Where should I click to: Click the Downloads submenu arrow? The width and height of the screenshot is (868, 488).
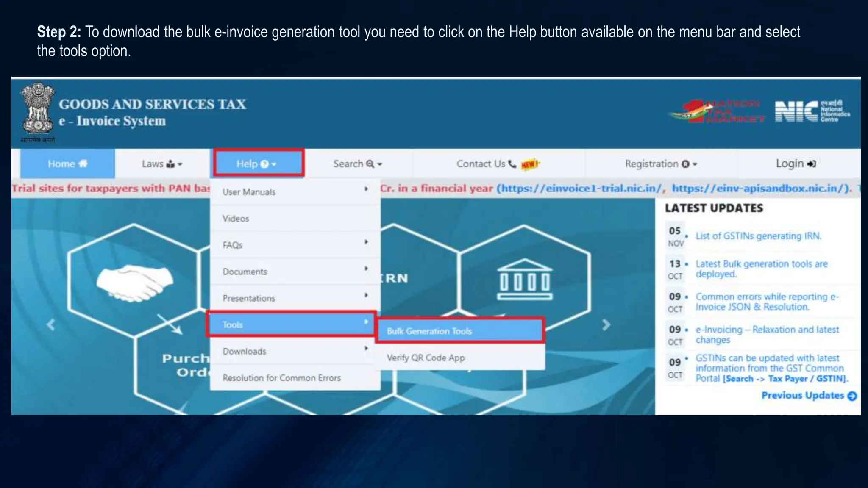(x=366, y=348)
